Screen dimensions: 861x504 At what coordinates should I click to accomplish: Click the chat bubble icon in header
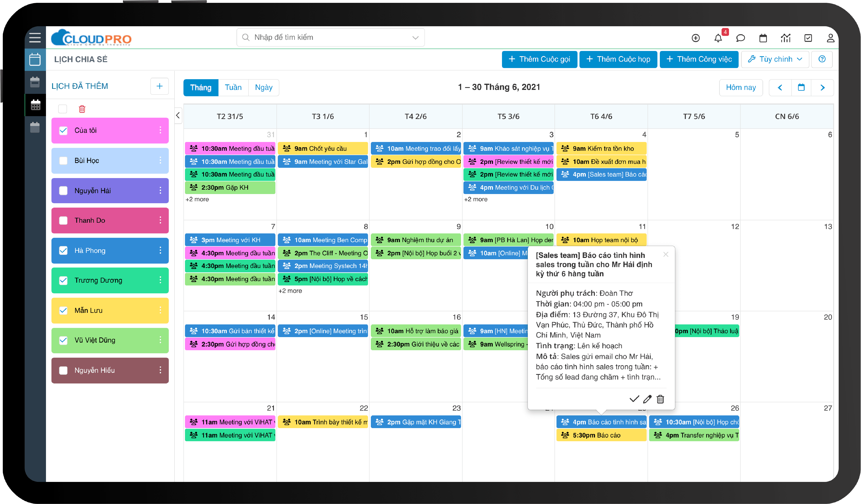[740, 38]
